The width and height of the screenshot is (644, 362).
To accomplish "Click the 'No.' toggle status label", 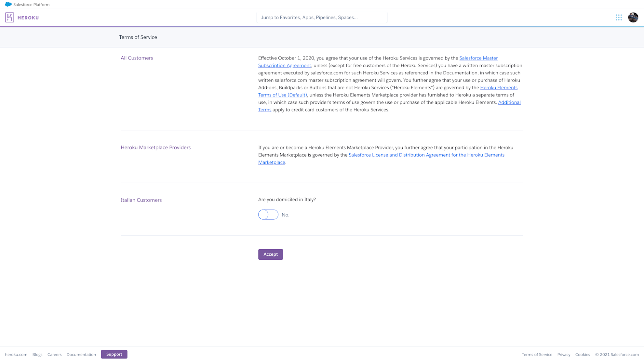I will tap(285, 215).
